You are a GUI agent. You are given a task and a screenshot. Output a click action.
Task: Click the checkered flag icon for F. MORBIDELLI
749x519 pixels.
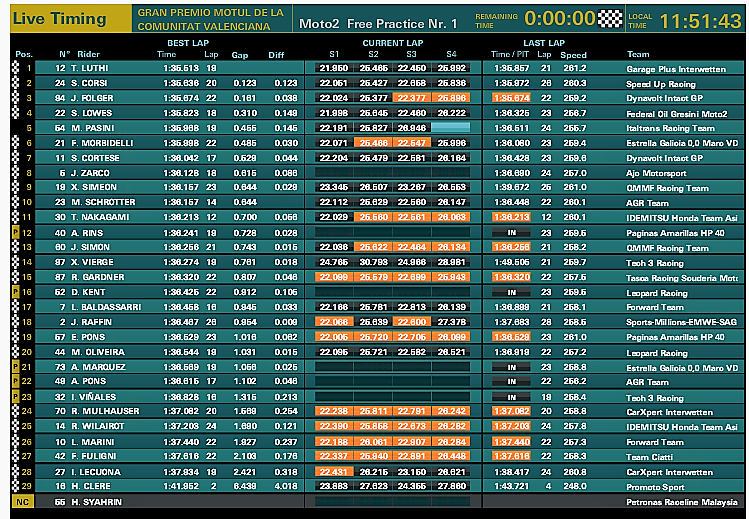coord(15,143)
